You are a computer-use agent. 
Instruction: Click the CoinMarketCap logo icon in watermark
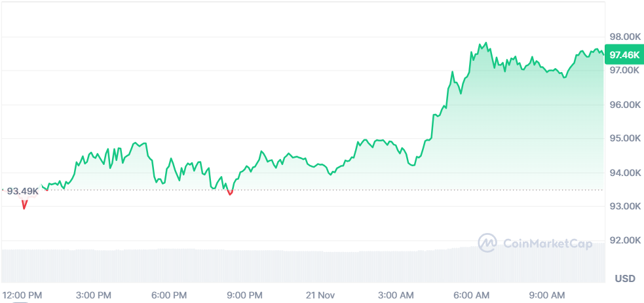(487, 243)
